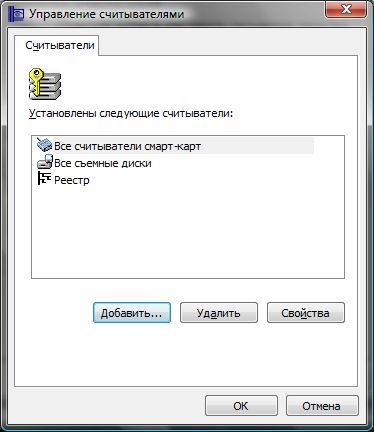Image resolution: width=374 pixels, height=432 pixels.
Task: Click empty area of the readers list
Action: pyautogui.click(x=188, y=233)
